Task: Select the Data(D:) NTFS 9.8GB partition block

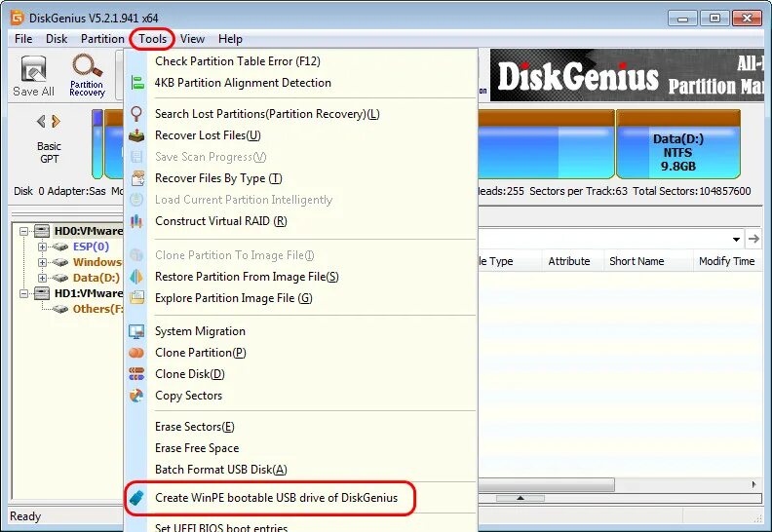Action: click(x=678, y=144)
